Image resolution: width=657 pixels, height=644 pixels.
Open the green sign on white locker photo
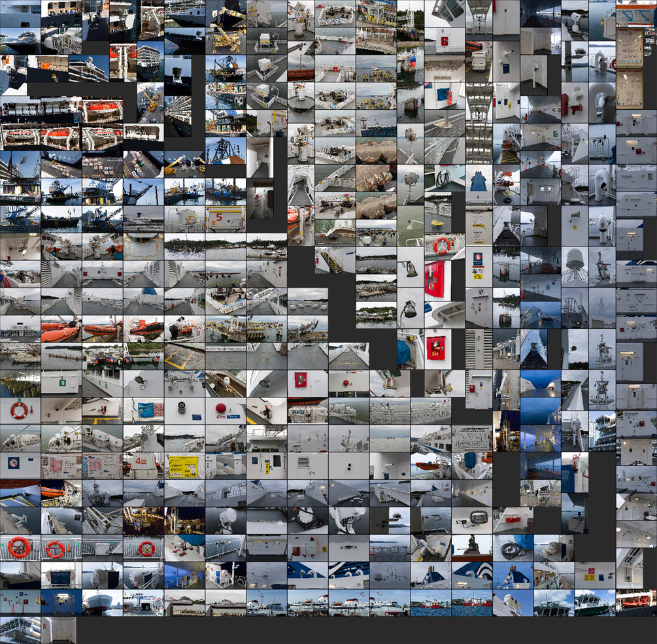pos(61,383)
